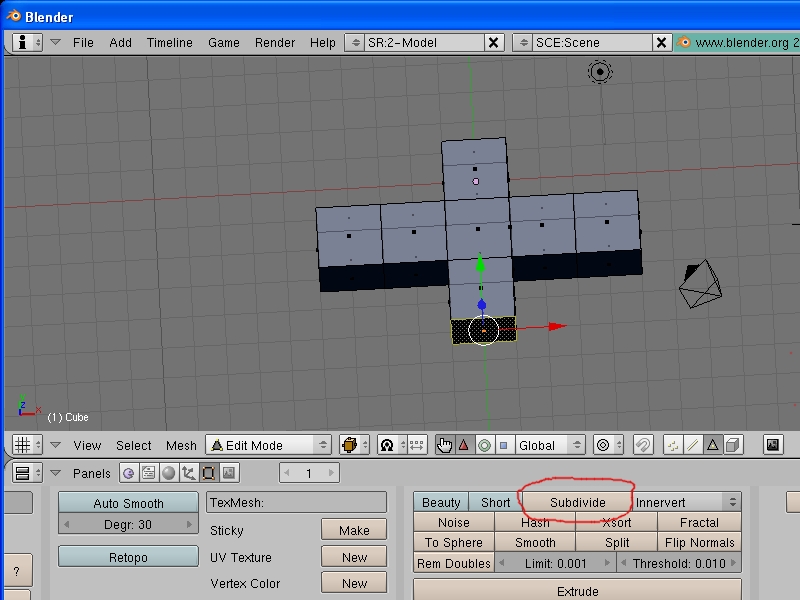Open the Editing context panel icon
Image resolution: width=800 pixels, height=600 pixels.
[x=208, y=473]
